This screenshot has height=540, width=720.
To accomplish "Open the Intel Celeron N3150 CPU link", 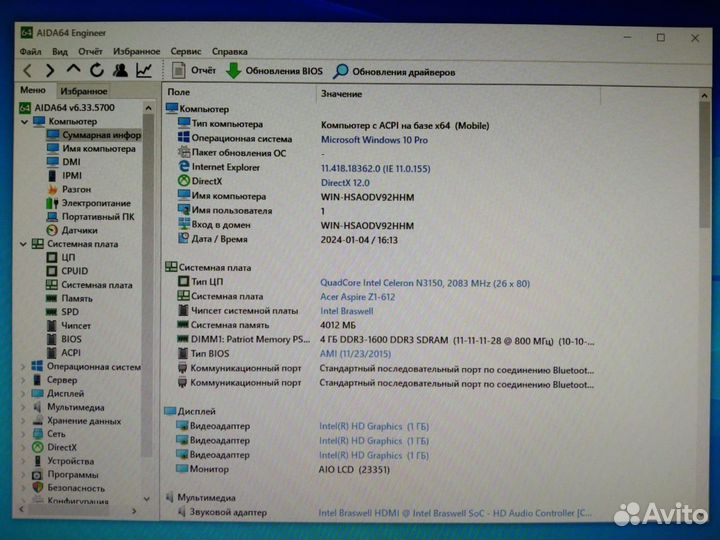I will [x=425, y=283].
